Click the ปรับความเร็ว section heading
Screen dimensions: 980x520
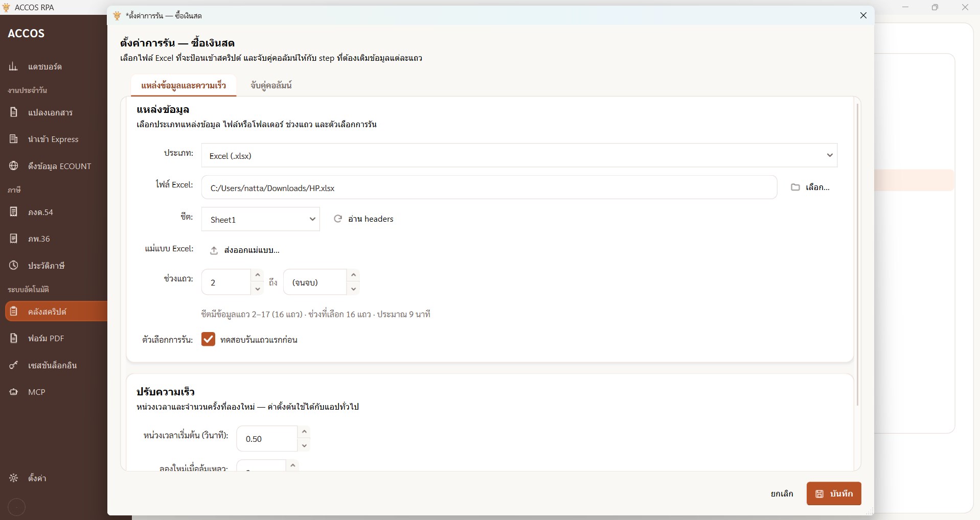[166, 392]
